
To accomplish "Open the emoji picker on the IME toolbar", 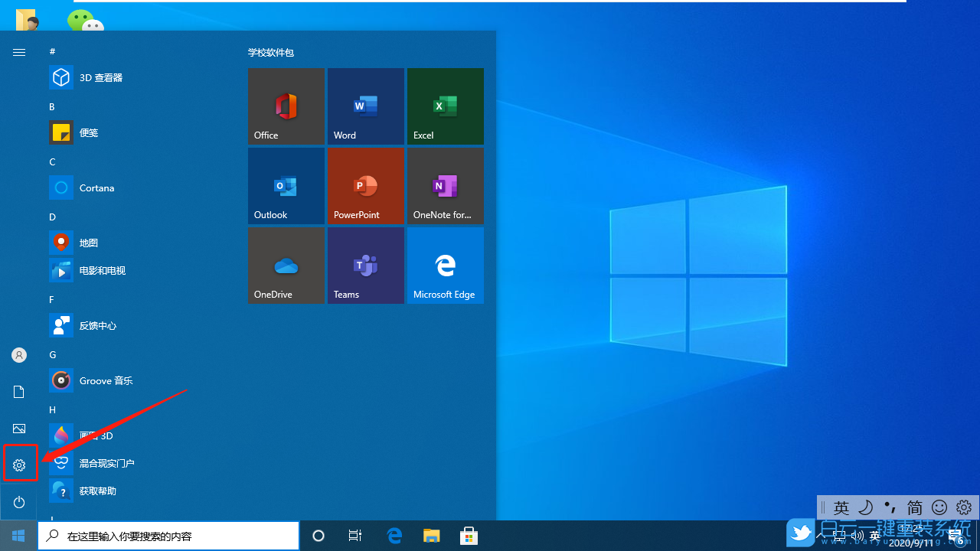I will pyautogui.click(x=939, y=507).
